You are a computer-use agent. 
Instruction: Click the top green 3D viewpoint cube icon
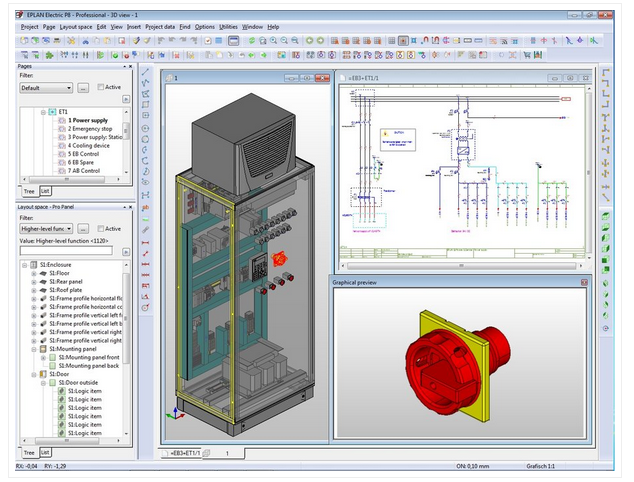tap(605, 216)
